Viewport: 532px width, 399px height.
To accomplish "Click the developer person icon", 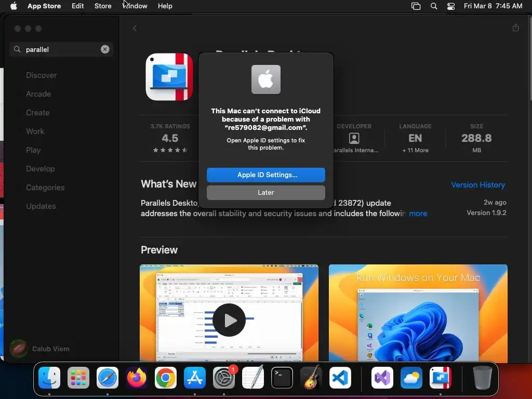I will [x=354, y=138].
